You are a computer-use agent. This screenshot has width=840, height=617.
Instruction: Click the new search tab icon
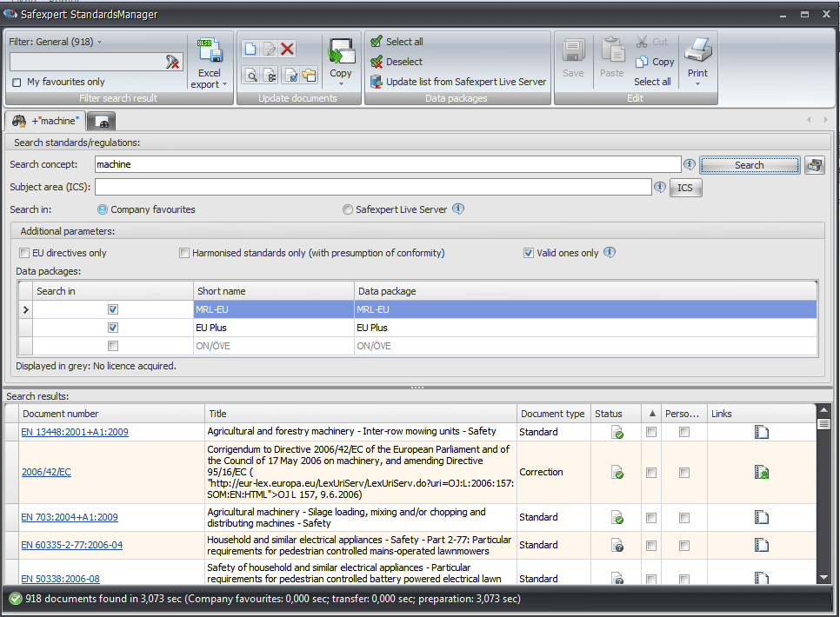tap(102, 121)
